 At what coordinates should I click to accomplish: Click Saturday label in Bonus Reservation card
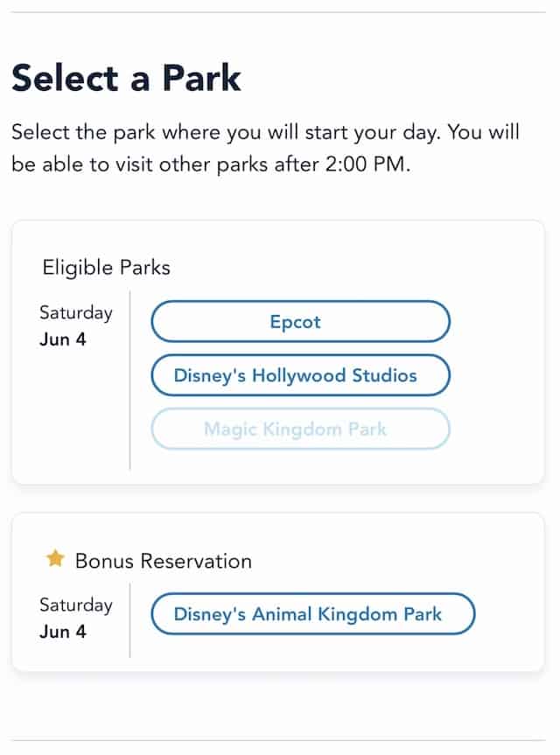76,605
